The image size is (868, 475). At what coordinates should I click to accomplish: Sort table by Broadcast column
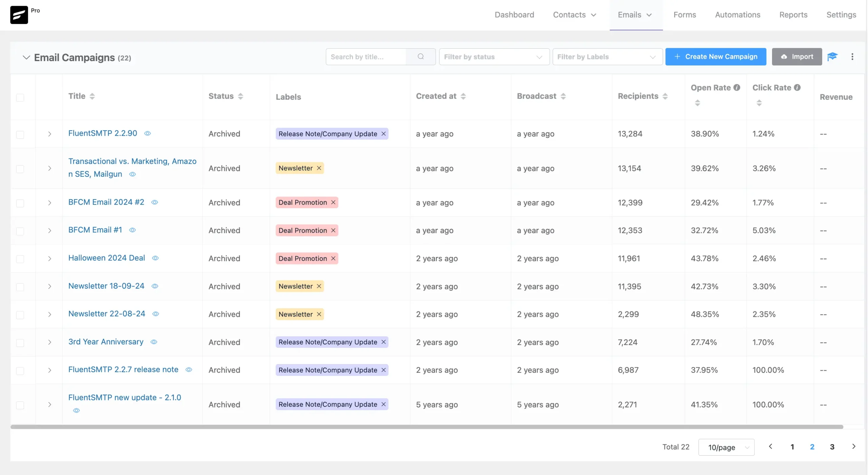click(x=563, y=96)
